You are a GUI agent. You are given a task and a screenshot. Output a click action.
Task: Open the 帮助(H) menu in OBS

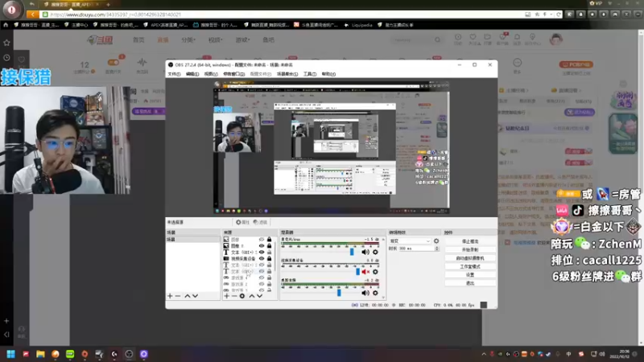coord(328,74)
